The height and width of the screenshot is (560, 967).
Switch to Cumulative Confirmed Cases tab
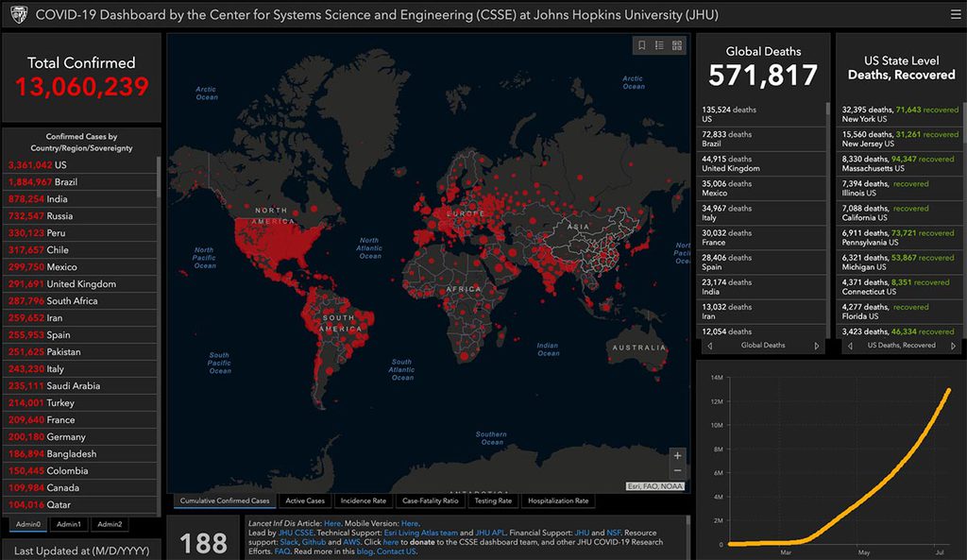[x=225, y=501]
